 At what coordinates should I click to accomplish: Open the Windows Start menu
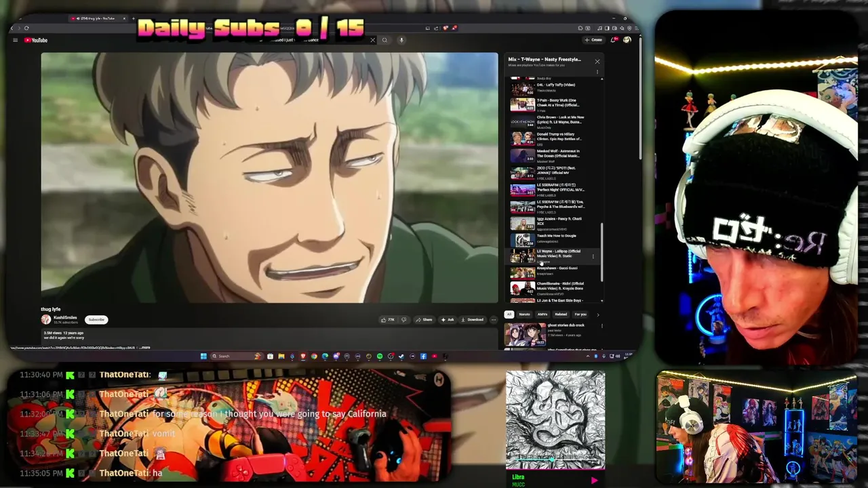(x=203, y=356)
